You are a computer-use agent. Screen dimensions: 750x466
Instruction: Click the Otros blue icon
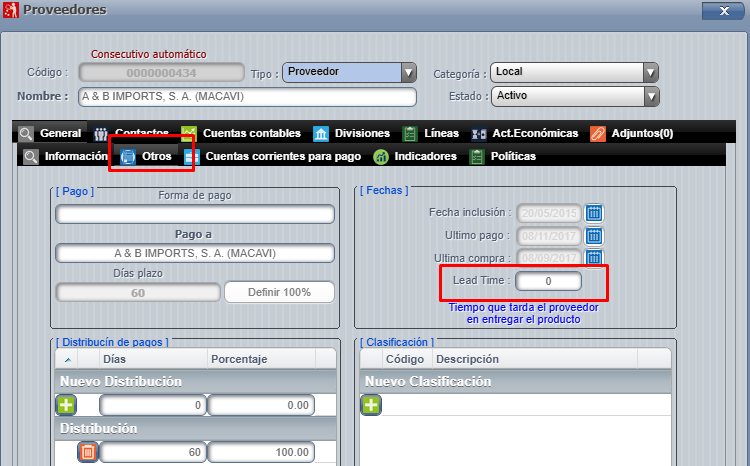tap(128, 156)
